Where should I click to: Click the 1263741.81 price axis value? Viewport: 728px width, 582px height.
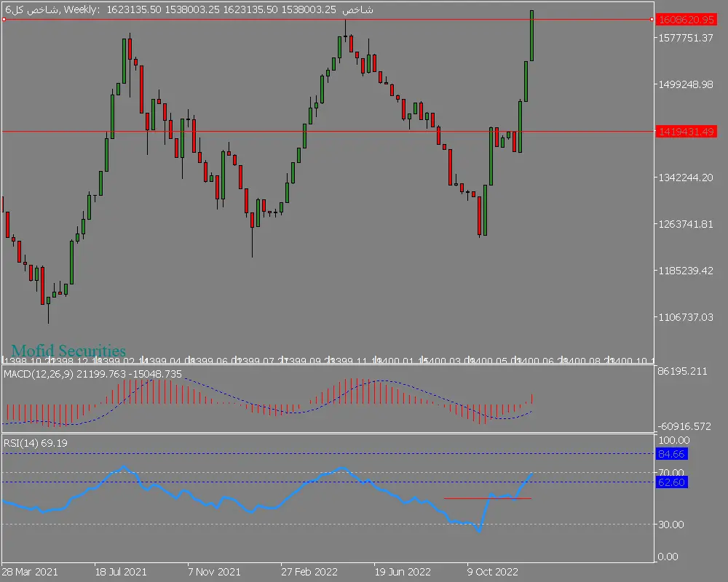(x=685, y=224)
